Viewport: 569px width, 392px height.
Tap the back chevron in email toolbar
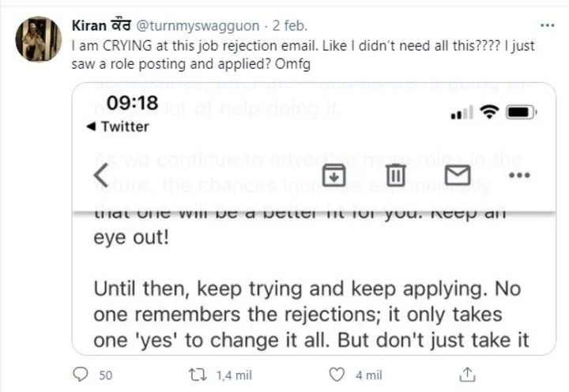[100, 174]
